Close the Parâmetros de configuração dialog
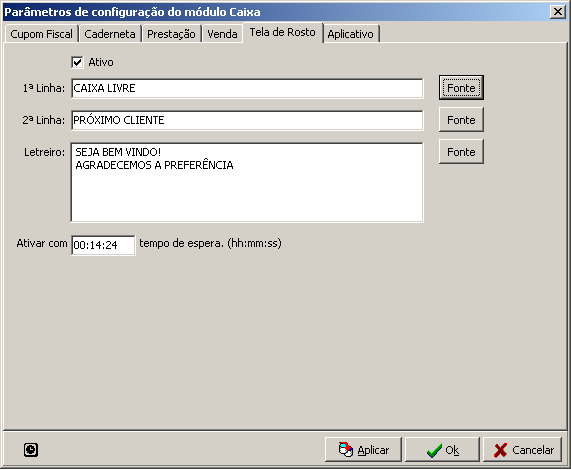The width and height of the screenshot is (571, 470). 558,12
